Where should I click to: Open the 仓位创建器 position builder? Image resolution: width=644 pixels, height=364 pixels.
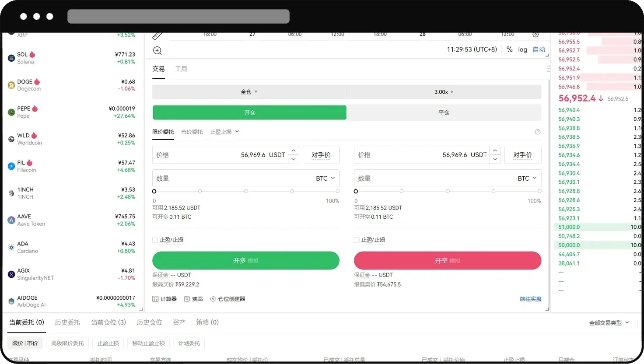coord(227,299)
